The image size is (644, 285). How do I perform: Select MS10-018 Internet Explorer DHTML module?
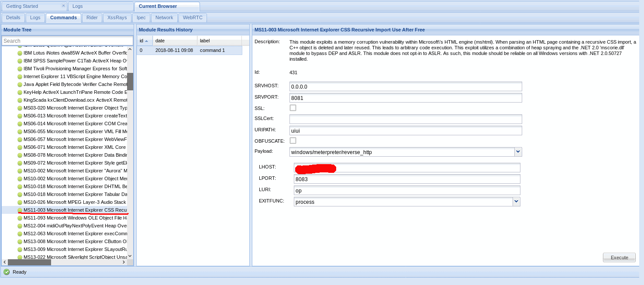[75, 186]
